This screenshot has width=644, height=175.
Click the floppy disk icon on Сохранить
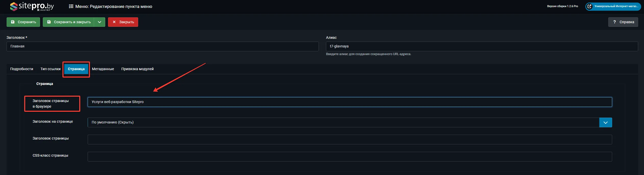pos(13,22)
